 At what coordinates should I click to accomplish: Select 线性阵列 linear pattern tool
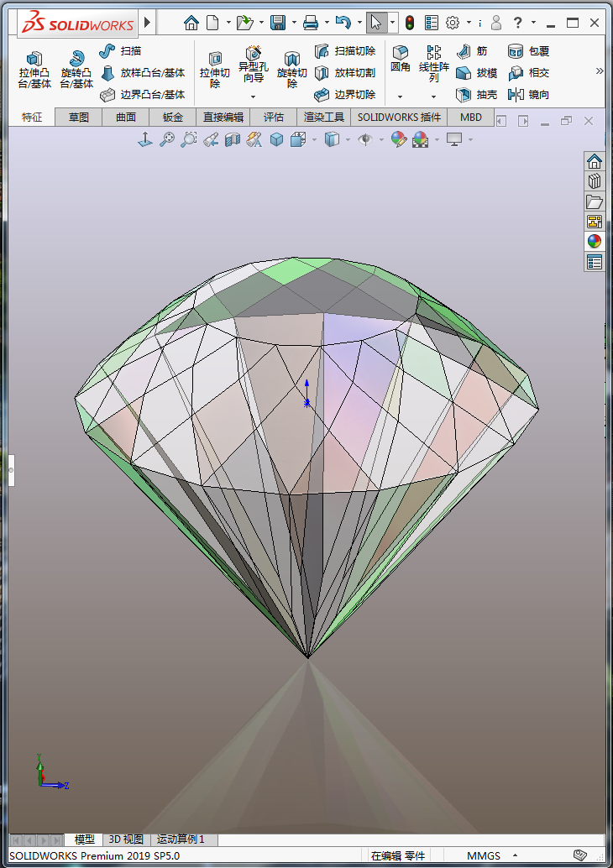pyautogui.click(x=433, y=64)
